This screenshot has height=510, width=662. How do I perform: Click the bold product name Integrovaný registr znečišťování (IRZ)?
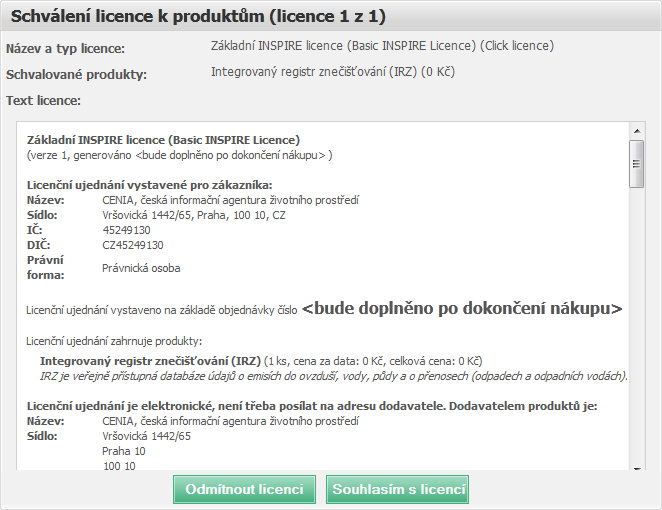pos(150,361)
